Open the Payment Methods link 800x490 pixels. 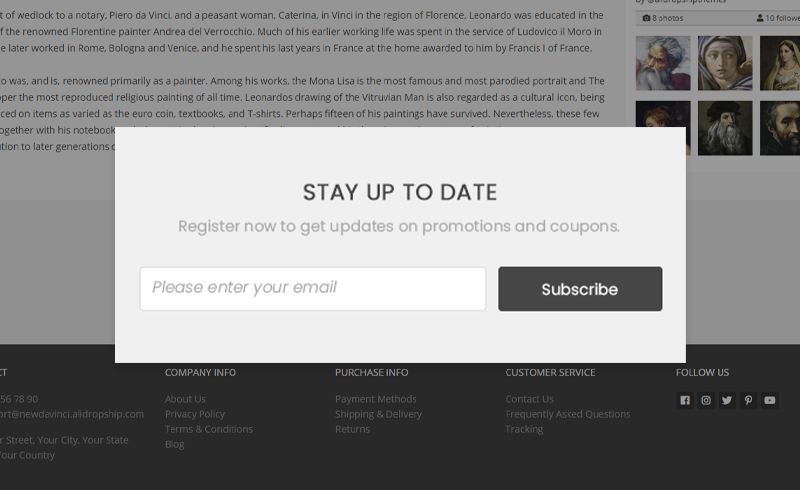click(376, 399)
